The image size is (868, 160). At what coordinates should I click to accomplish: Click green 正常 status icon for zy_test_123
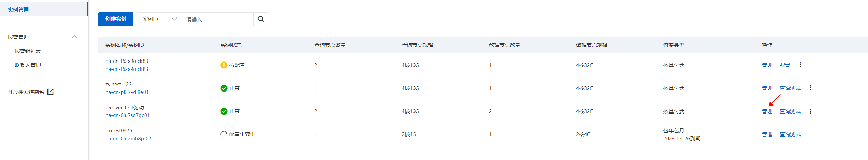point(224,88)
